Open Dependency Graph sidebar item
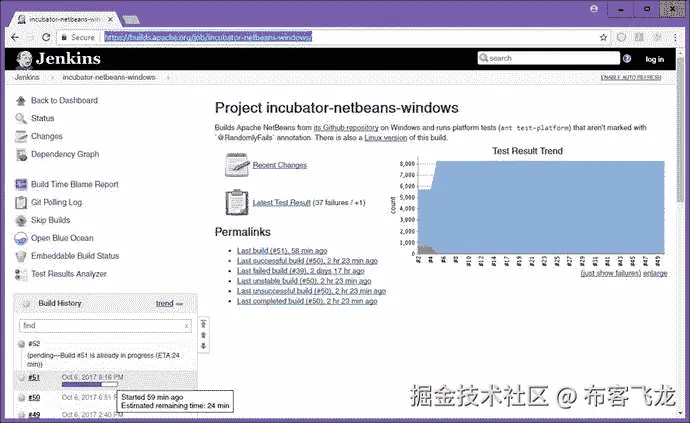This screenshot has height=423, width=690. tap(65, 154)
